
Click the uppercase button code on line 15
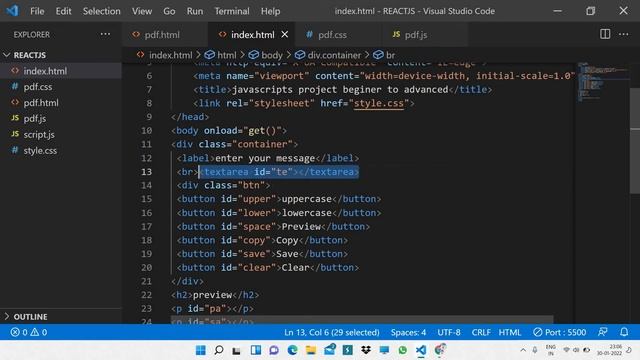[x=279, y=199]
